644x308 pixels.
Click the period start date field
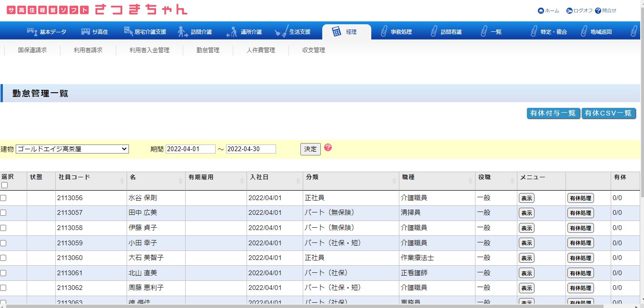tap(190, 149)
